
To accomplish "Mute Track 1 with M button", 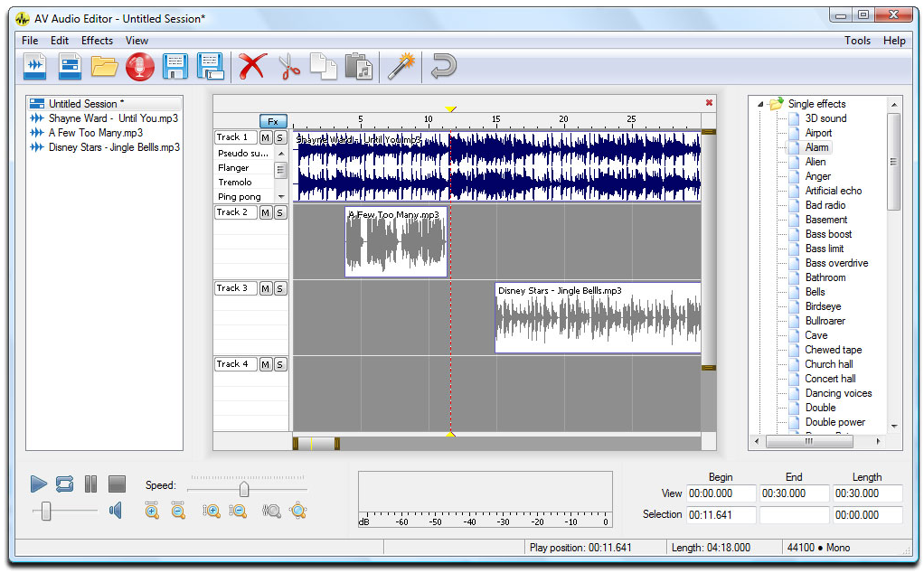I will 266,137.
